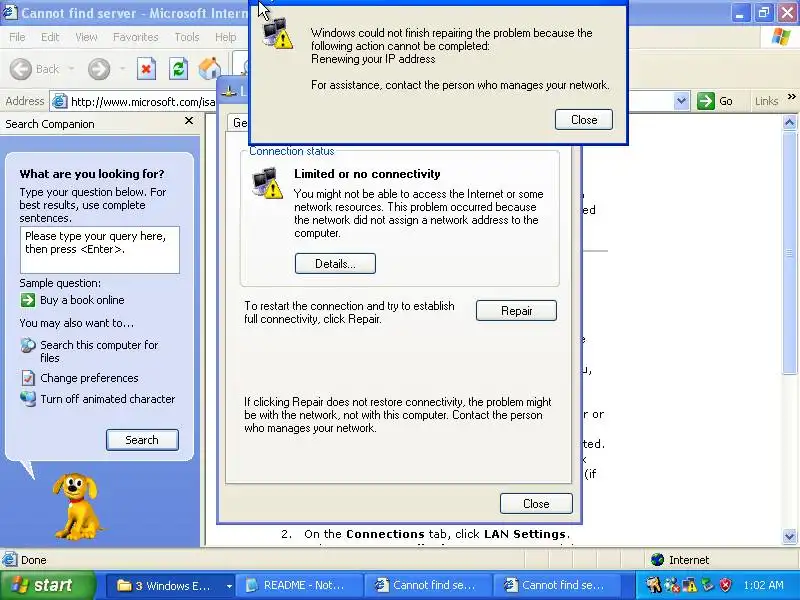
Task: Switch to first Cannot find server taskbar button
Action: 429,585
